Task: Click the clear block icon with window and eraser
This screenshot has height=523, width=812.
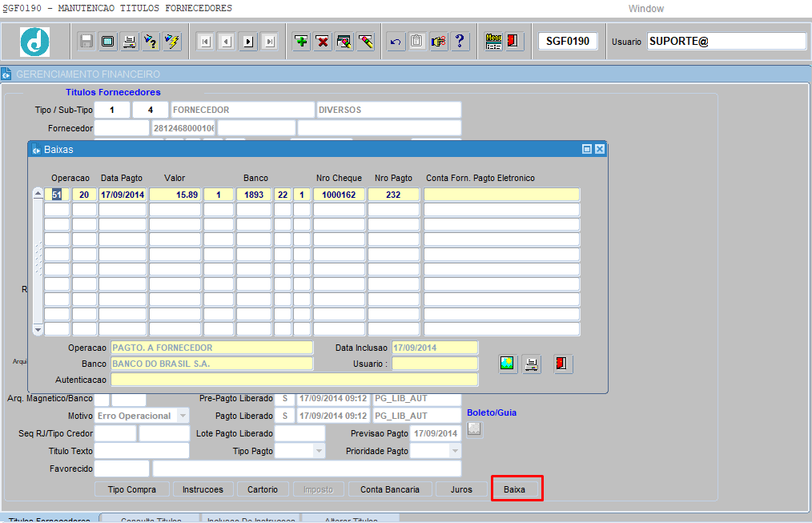Action: click(x=344, y=42)
